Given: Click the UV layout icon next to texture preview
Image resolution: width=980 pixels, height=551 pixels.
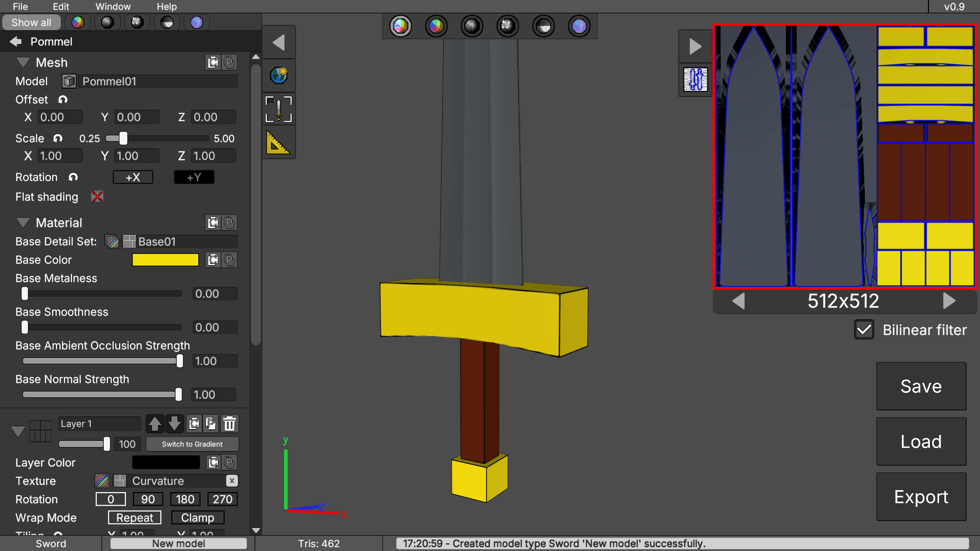Looking at the screenshot, I should point(696,80).
